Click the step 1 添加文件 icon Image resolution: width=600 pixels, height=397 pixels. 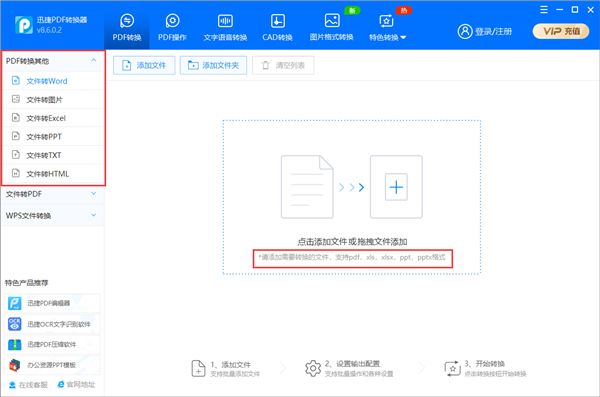pos(198,368)
